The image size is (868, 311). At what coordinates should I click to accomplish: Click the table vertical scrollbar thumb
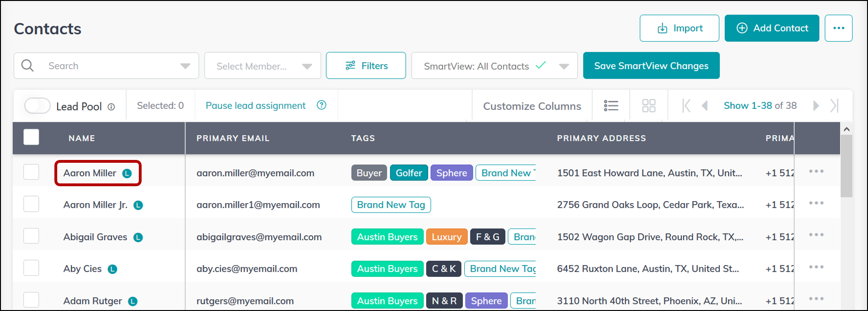click(x=846, y=166)
